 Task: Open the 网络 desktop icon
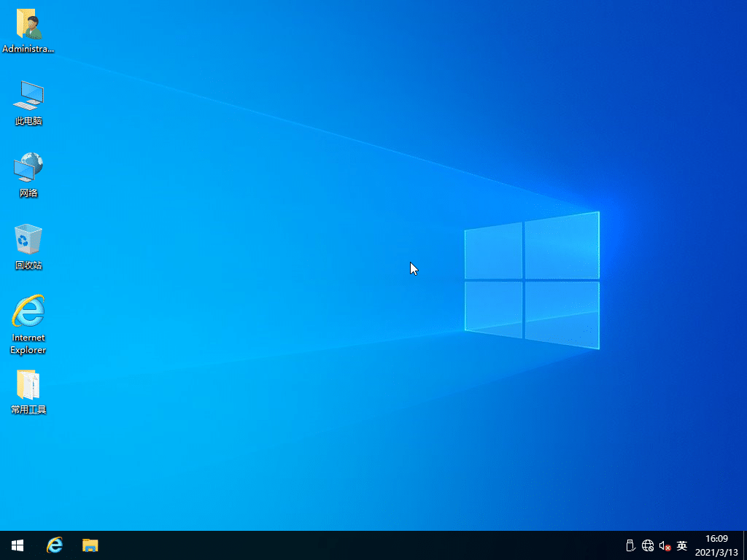pyautogui.click(x=28, y=169)
